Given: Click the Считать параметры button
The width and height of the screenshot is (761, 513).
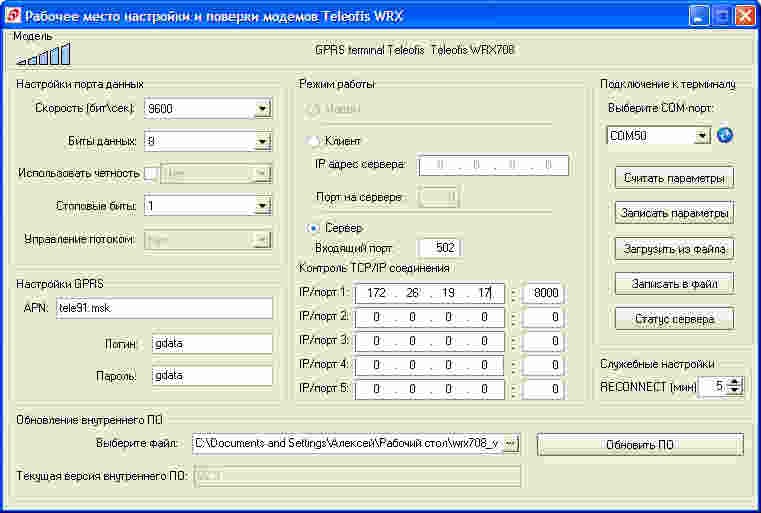Looking at the screenshot, I should pyautogui.click(x=674, y=178).
